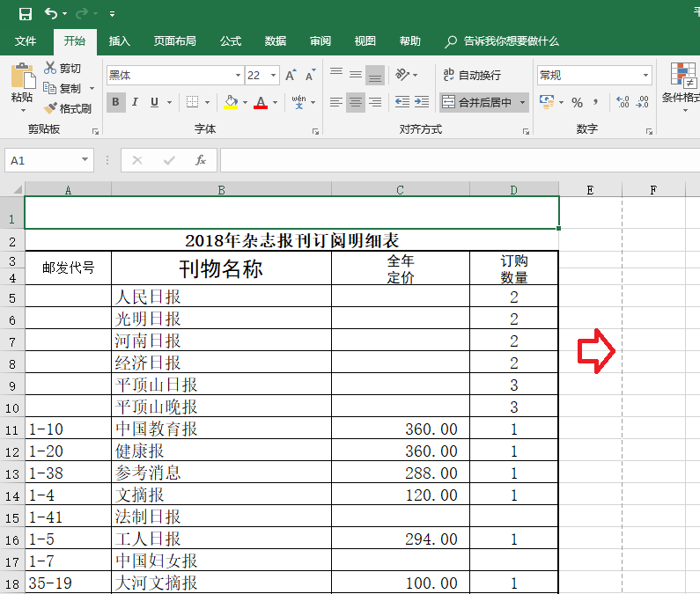Open number format 常规 dropdown
This screenshot has height=594, width=700.
(x=645, y=75)
